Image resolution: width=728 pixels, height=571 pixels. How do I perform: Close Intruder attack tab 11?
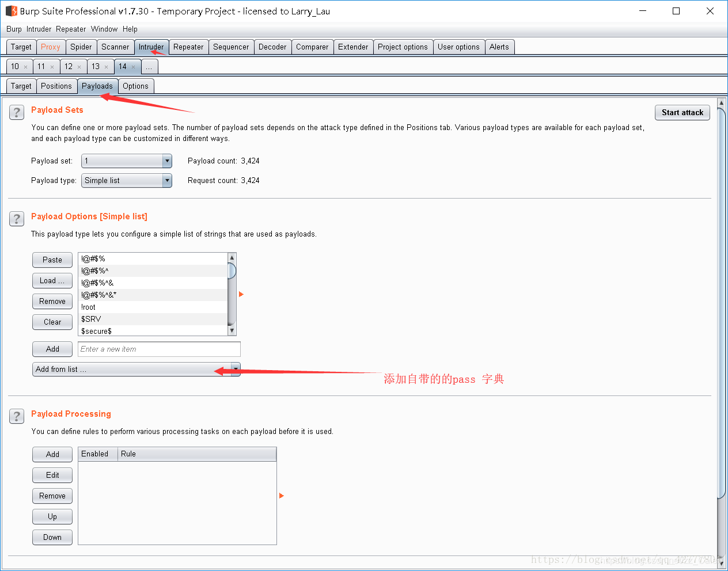tap(52, 67)
